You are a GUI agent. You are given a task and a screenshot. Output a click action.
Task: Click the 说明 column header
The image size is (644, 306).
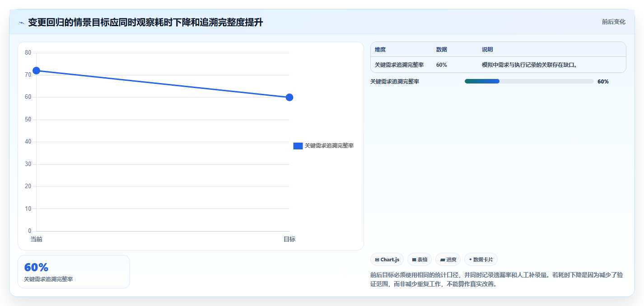click(x=487, y=50)
